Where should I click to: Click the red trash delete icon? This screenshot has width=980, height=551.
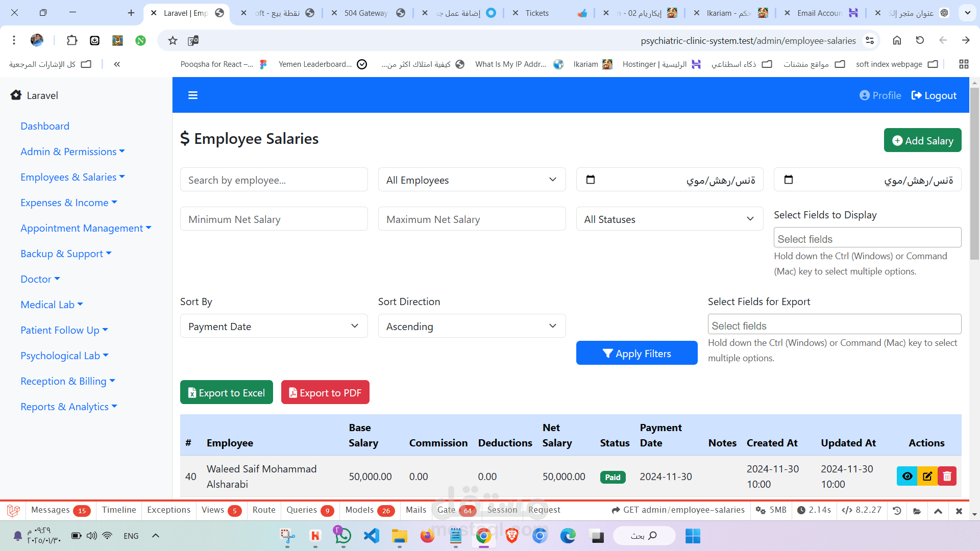[x=947, y=476]
